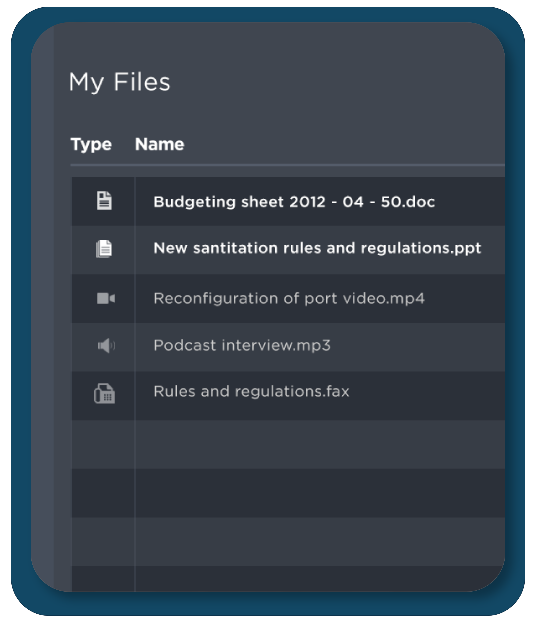Image resolution: width=535 pixels, height=623 pixels.
Task: Select the third empty table row
Action: tap(288, 541)
